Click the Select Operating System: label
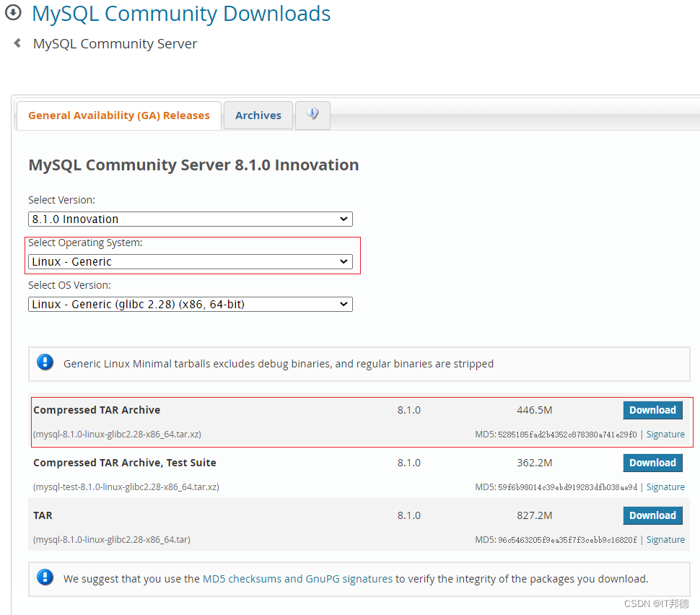The width and height of the screenshot is (700, 615). pyautogui.click(x=85, y=243)
